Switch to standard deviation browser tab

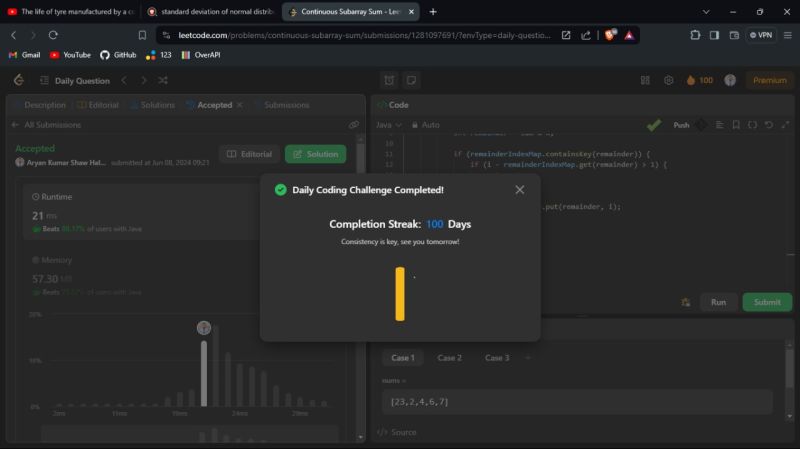[211, 11]
